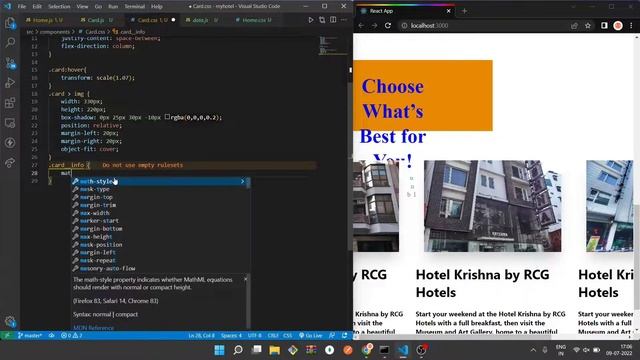Click the feedback icon in status bar

pos(332,336)
